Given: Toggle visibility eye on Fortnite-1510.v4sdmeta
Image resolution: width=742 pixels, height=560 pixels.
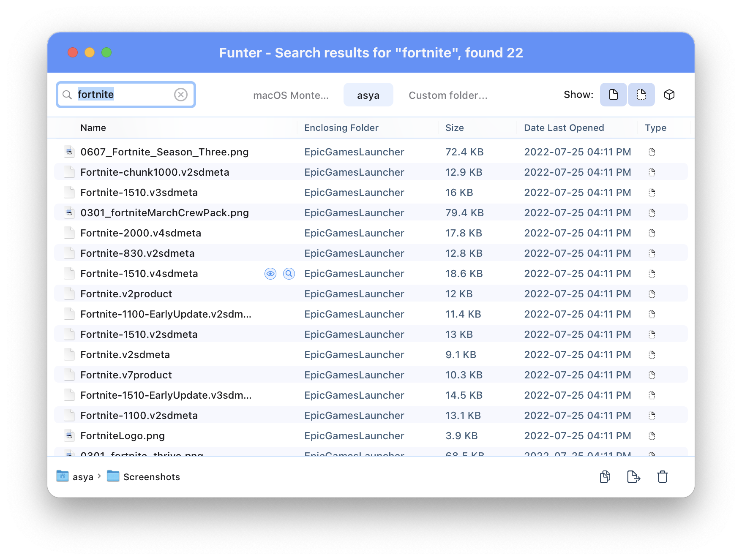Looking at the screenshot, I should [270, 274].
